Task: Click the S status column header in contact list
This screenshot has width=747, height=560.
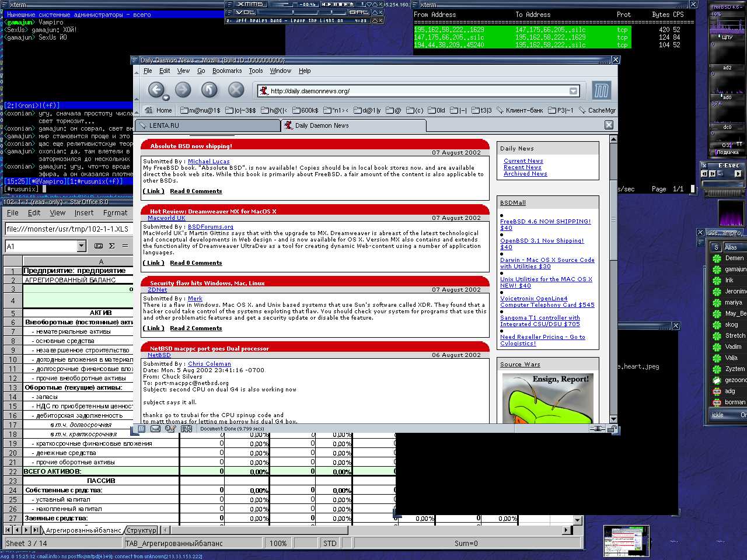Action: tap(716, 247)
